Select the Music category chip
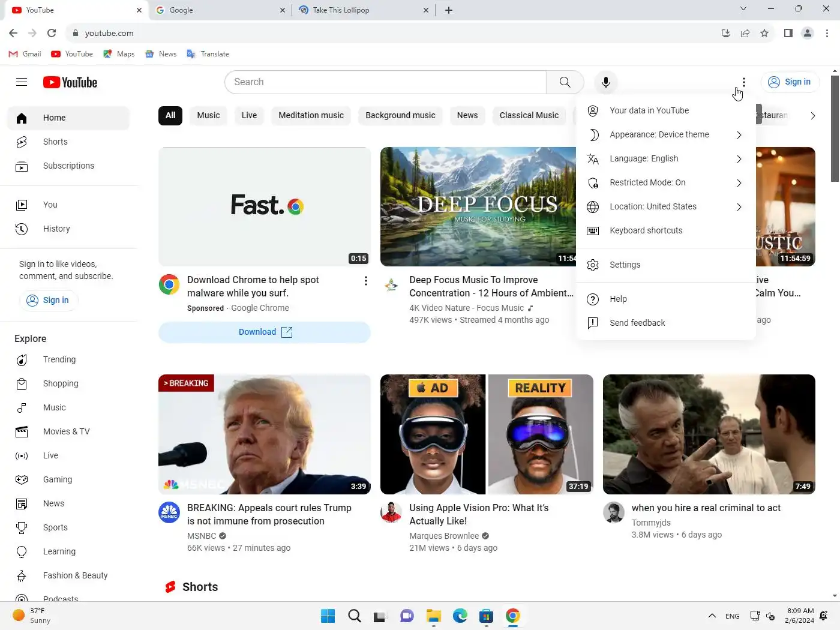 coord(208,115)
